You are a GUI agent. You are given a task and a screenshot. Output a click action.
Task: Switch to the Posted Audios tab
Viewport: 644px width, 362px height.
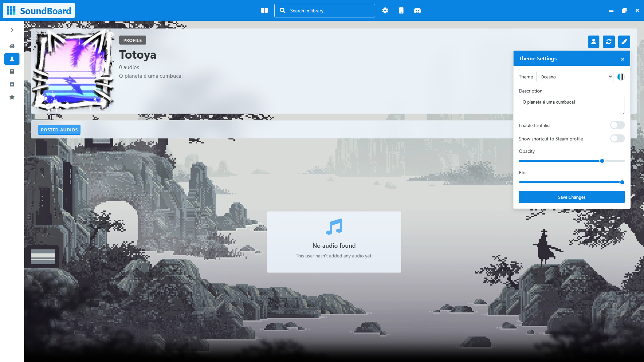[x=59, y=129]
